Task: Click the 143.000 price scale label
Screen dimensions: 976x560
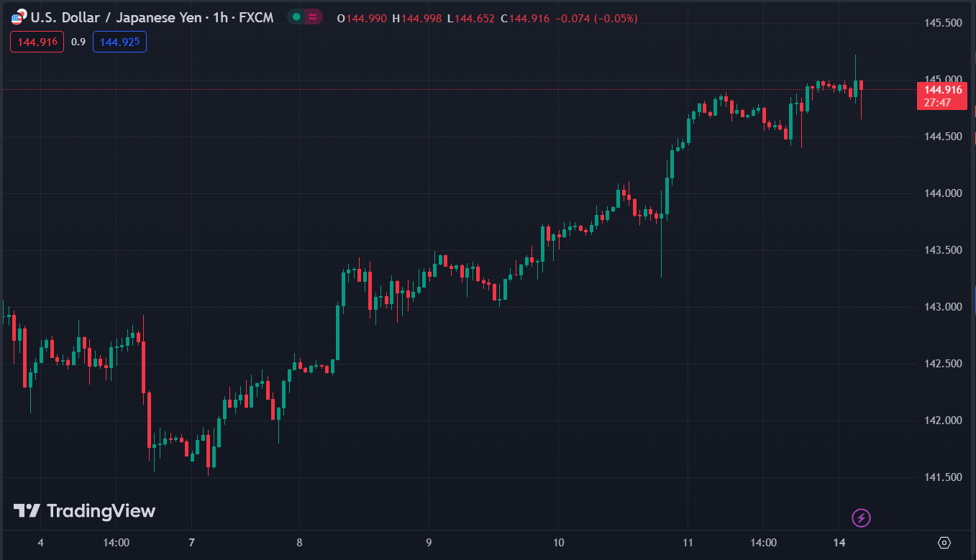Action: [942, 307]
